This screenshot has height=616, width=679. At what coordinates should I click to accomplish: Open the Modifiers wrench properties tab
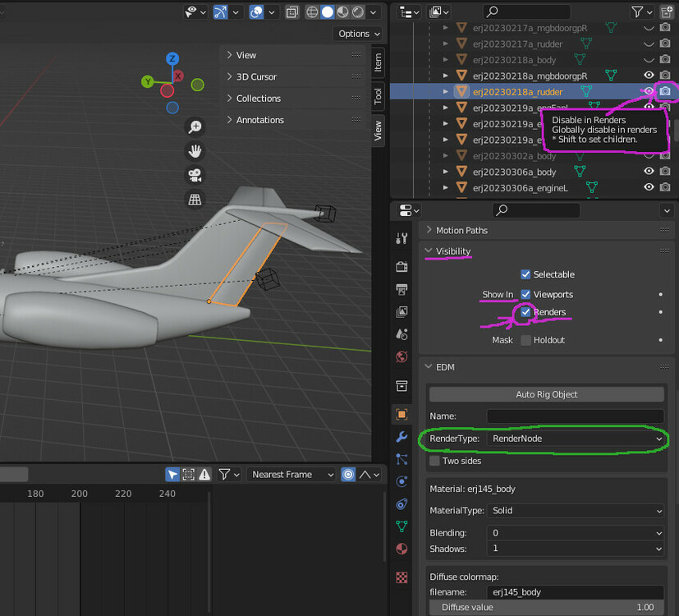click(401, 436)
